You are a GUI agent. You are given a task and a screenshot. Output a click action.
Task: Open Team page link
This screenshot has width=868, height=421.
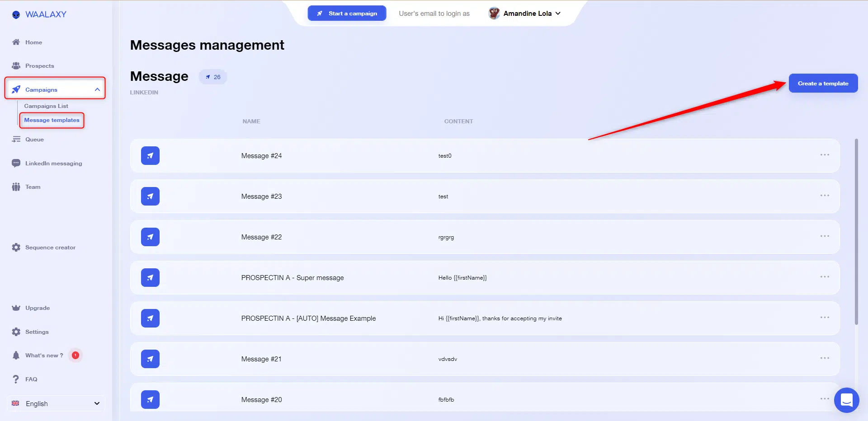point(33,187)
